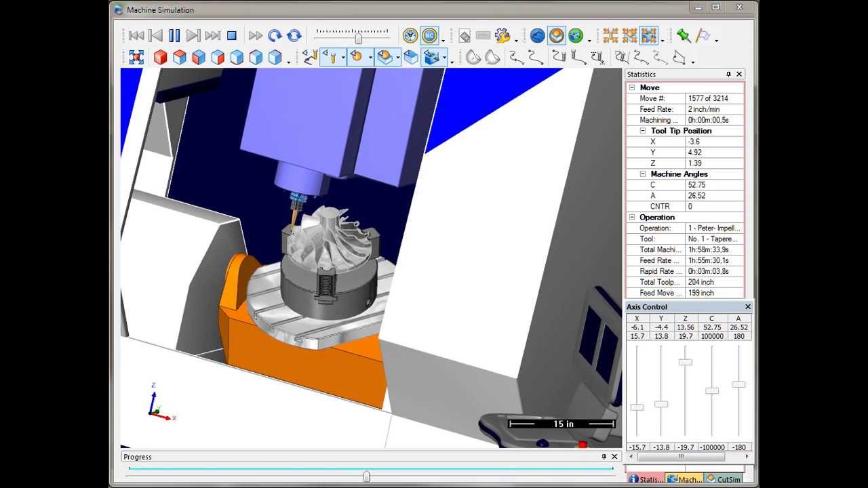Collapse the Operation section
The width and height of the screenshot is (868, 488).
(x=632, y=218)
